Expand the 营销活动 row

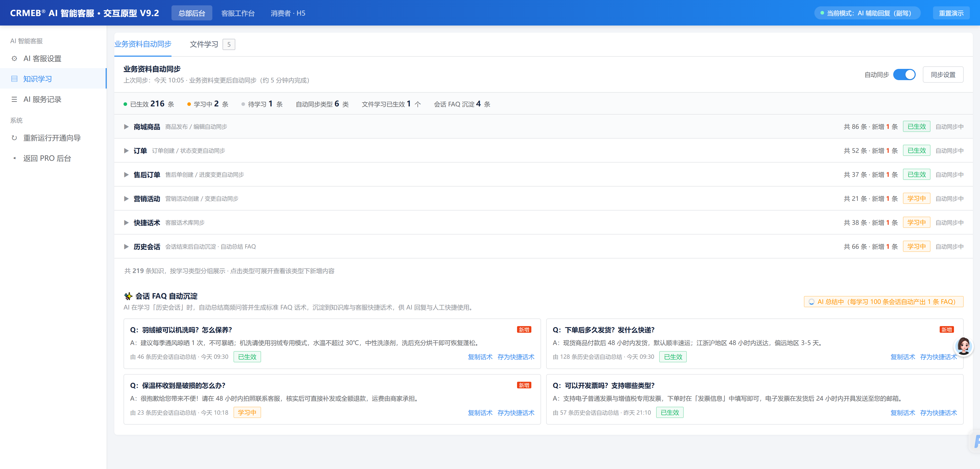(543, 199)
